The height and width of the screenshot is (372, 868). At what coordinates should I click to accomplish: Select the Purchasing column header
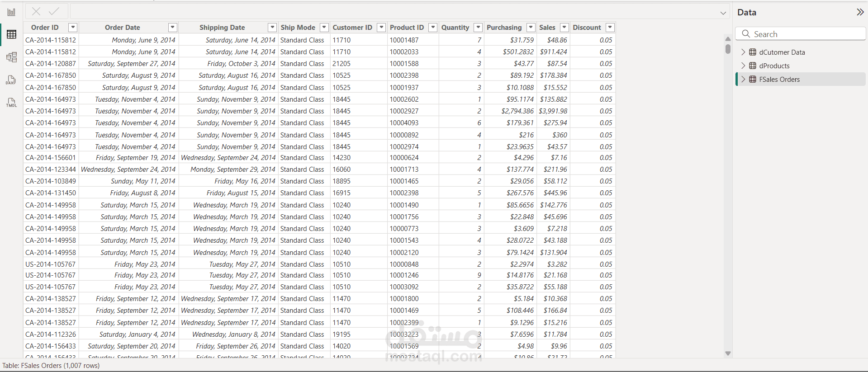[x=504, y=28]
